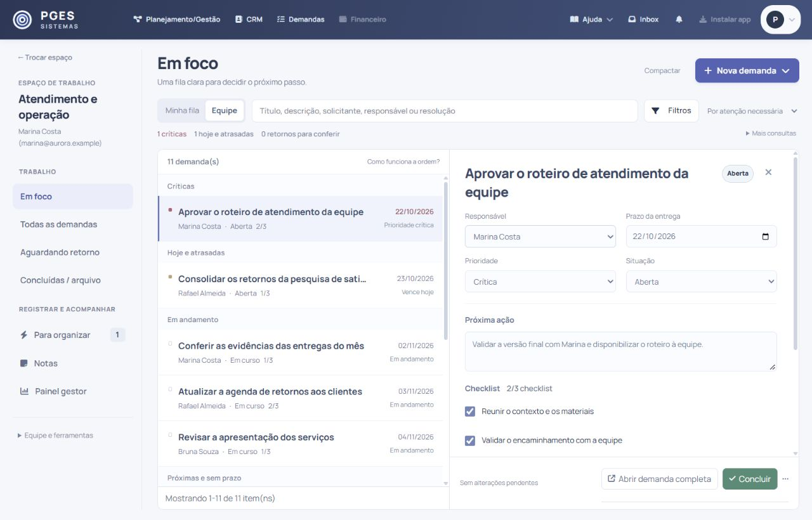The image size is (812, 520).
Task: Switch to Minha fila view
Action: click(x=182, y=110)
